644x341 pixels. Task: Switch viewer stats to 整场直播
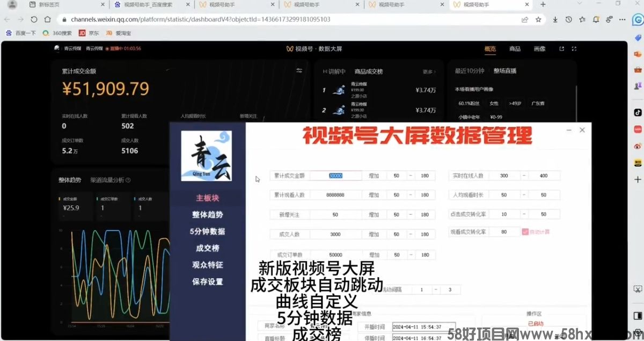506,70
